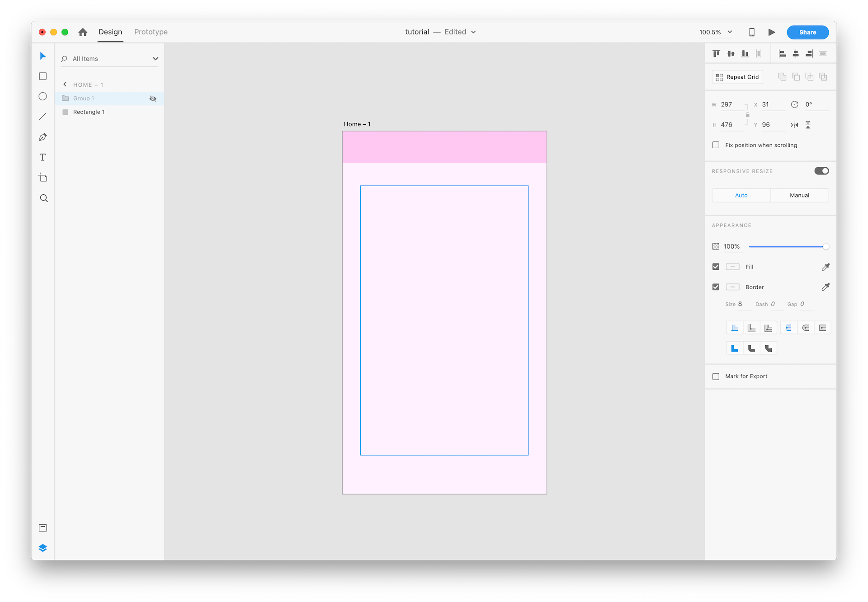Select the Text tool
The height and width of the screenshot is (602, 868).
tap(43, 157)
